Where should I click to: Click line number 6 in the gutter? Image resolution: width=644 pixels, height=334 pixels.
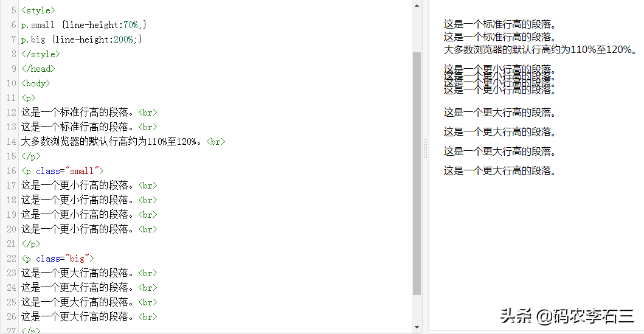[13, 25]
